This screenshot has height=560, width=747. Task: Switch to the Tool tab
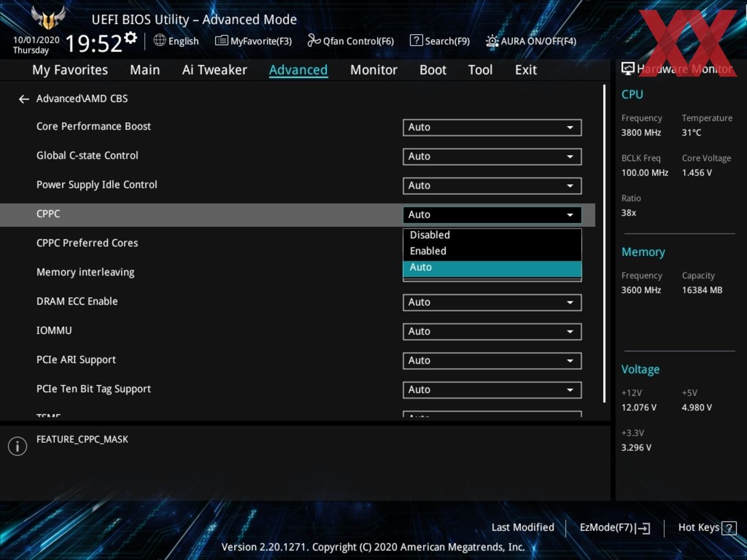[480, 70]
